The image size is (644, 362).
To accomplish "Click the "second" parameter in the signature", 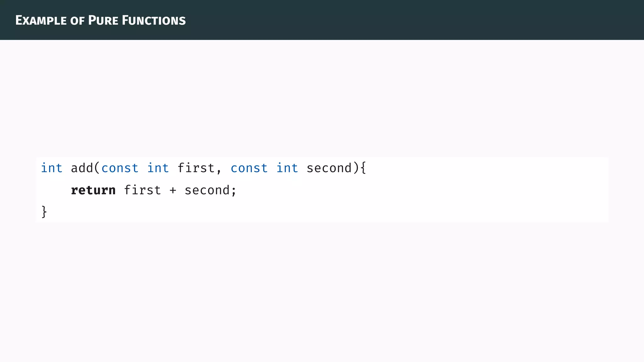I will (329, 168).
